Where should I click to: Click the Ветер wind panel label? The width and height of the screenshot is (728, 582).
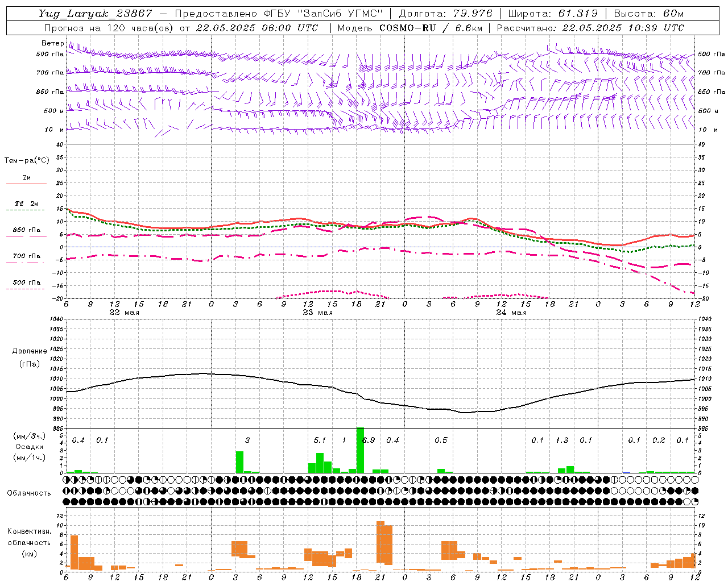pos(53,43)
